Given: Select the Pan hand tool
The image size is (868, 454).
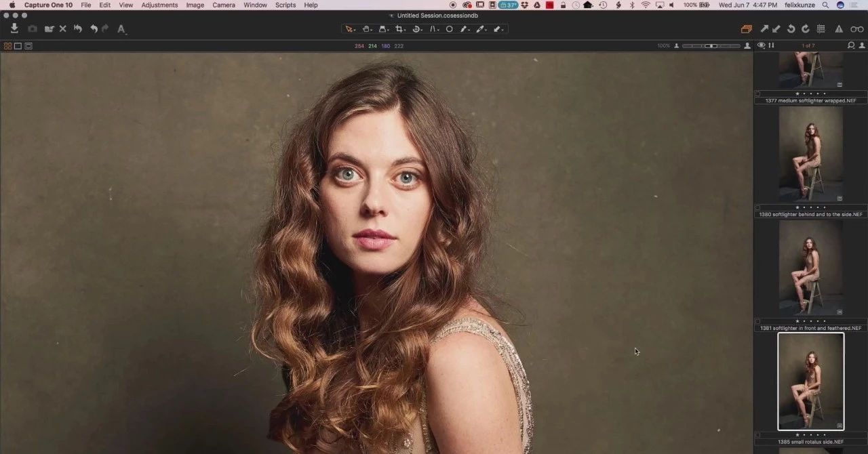Looking at the screenshot, I should (367, 29).
